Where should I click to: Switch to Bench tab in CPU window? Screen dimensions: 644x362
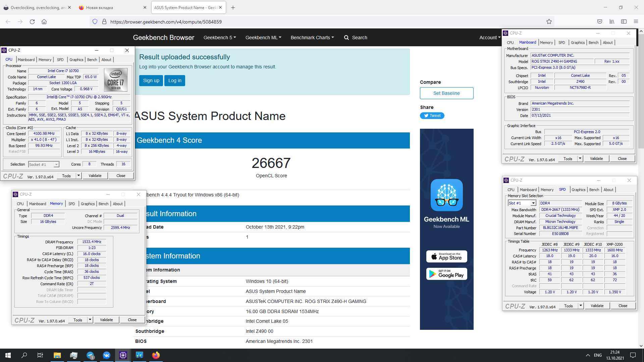pyautogui.click(x=92, y=60)
